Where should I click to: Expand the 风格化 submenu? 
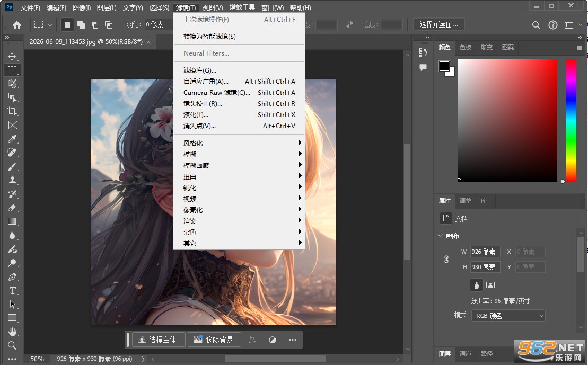[239, 143]
